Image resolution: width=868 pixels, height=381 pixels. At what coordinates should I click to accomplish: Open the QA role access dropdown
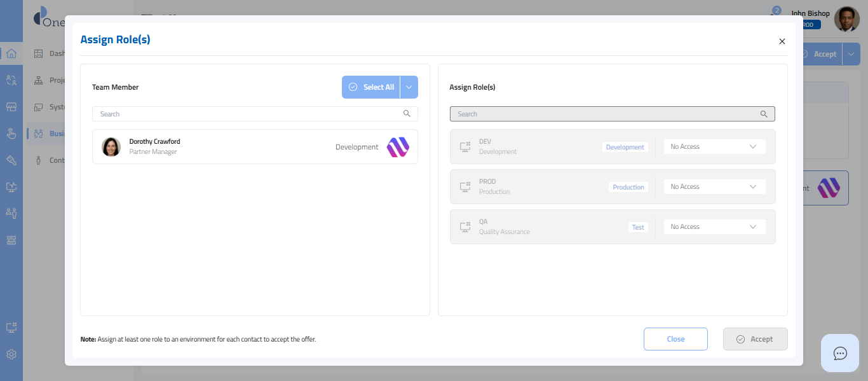click(x=714, y=227)
